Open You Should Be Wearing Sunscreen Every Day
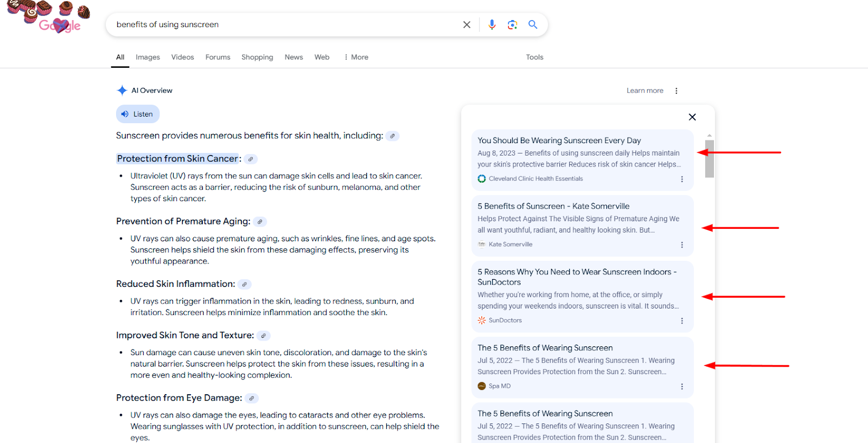The width and height of the screenshot is (868, 443). tap(559, 140)
